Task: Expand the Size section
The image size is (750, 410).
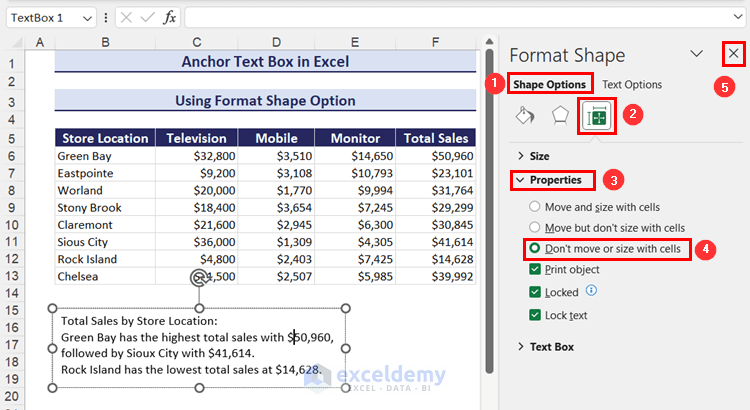Action: pos(534,156)
